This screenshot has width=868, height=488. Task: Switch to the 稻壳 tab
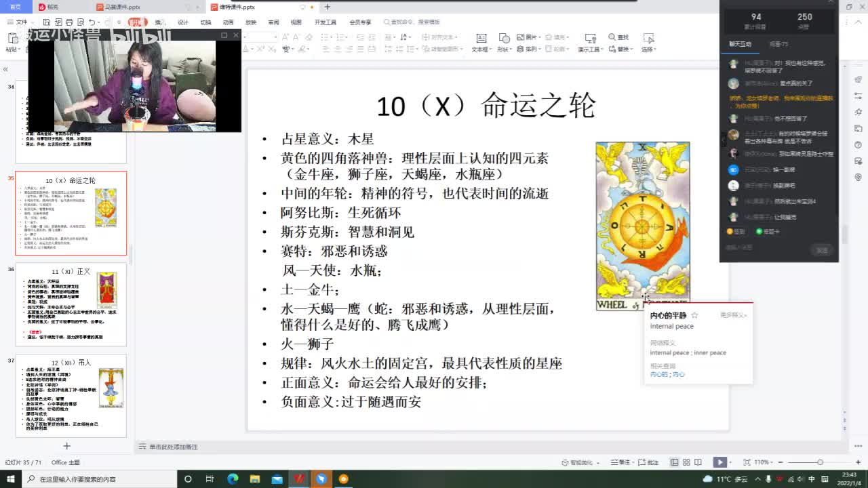click(x=47, y=7)
